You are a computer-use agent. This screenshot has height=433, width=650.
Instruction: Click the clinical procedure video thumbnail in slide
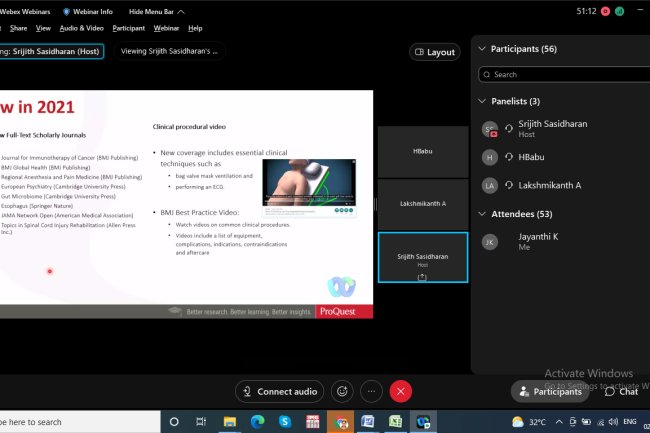309,182
